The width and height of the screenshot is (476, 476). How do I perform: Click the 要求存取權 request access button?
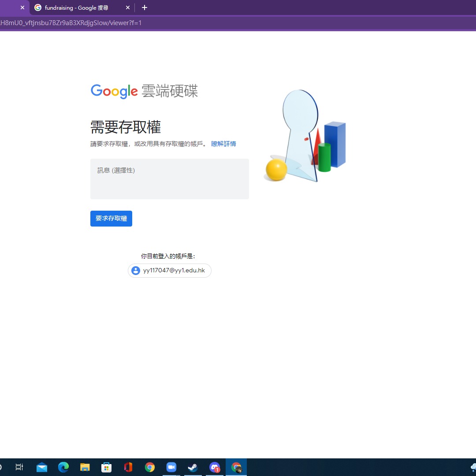click(x=111, y=218)
